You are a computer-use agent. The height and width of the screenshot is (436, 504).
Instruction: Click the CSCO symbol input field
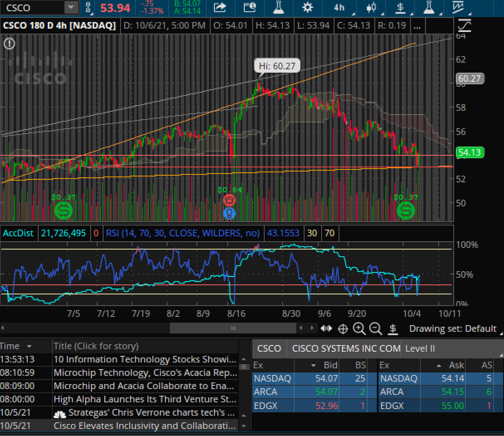click(x=33, y=8)
